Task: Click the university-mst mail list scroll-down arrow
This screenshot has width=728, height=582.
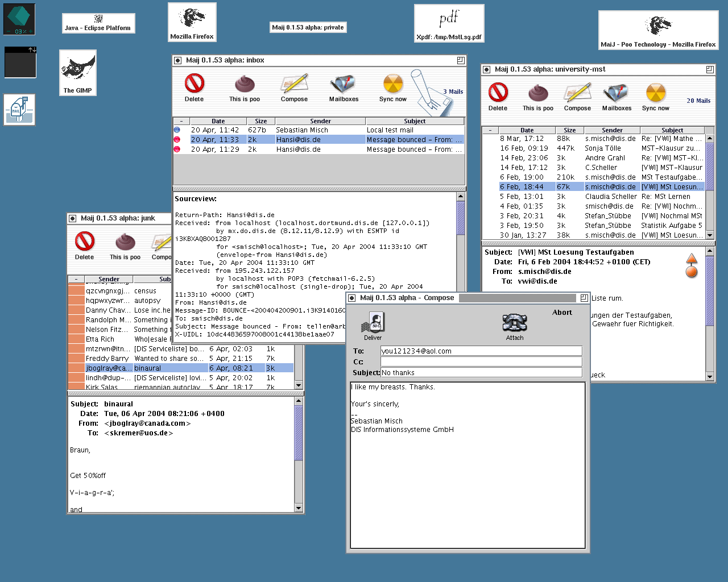Action: click(710, 235)
